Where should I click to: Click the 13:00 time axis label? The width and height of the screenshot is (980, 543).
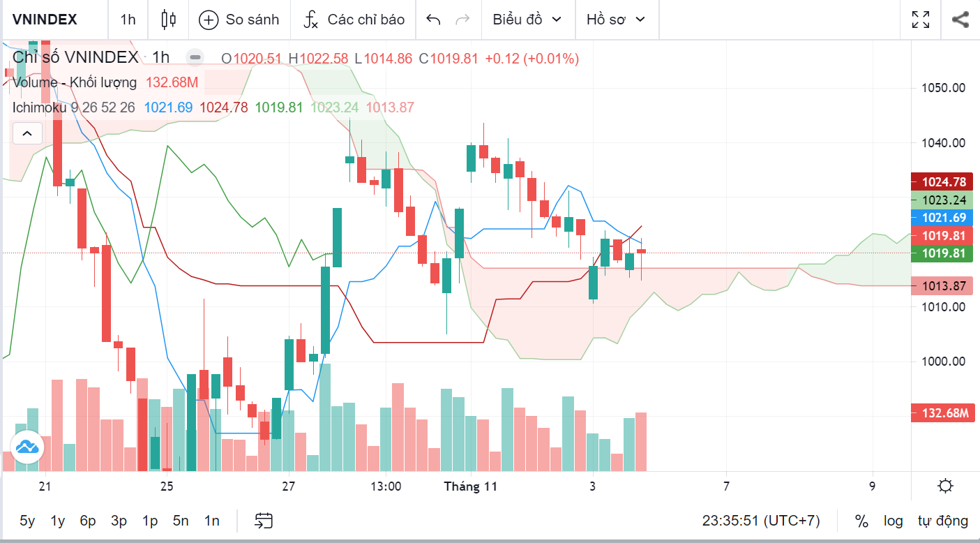386,486
